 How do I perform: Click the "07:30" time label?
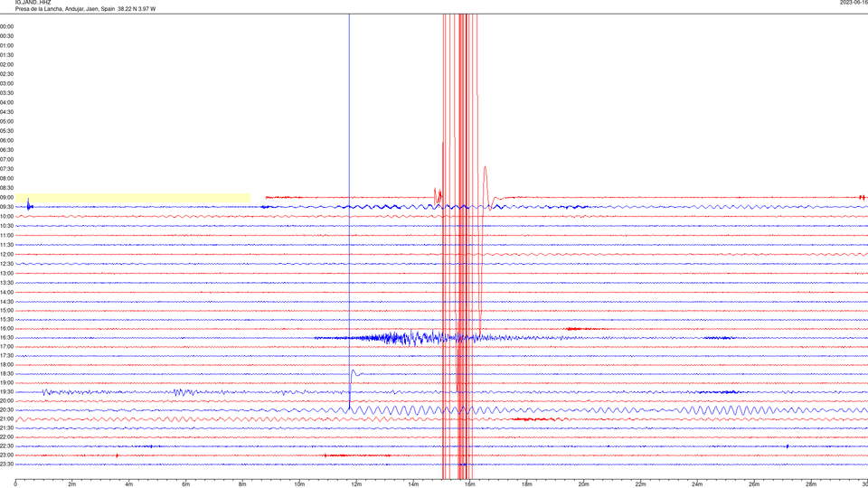coord(6,169)
